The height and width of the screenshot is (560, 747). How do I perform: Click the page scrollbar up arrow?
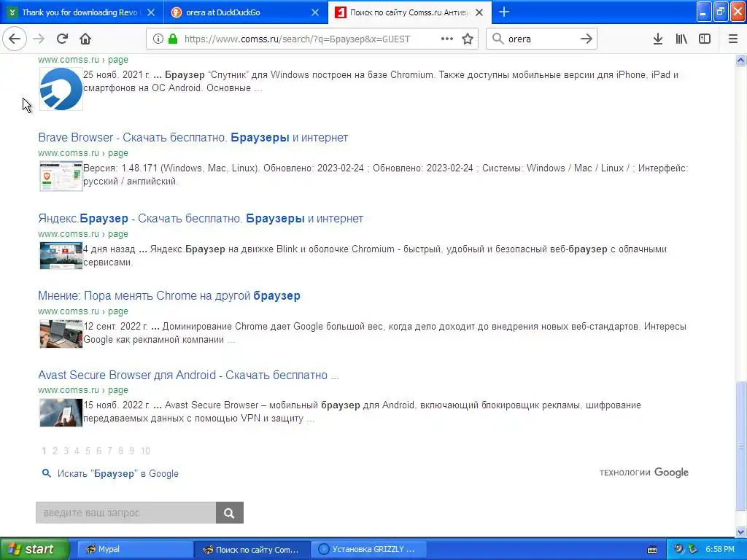pos(741,60)
